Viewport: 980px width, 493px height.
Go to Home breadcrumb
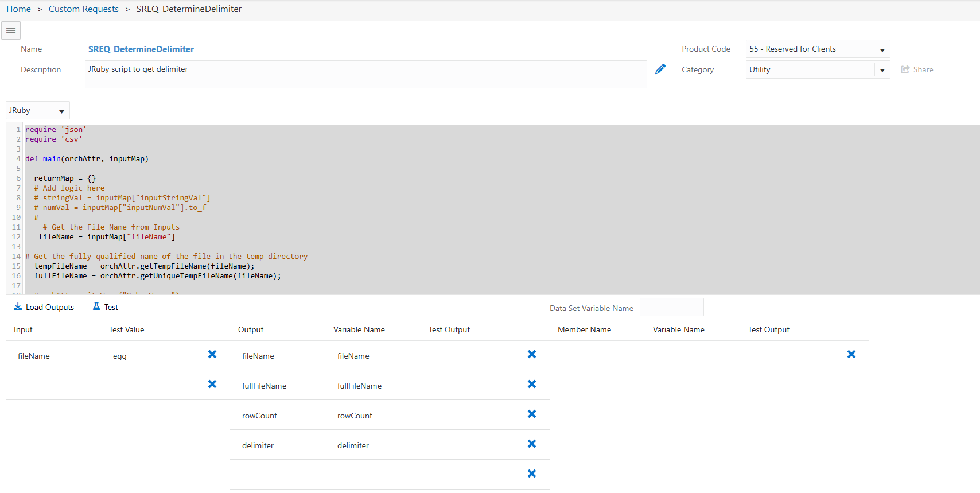point(19,9)
